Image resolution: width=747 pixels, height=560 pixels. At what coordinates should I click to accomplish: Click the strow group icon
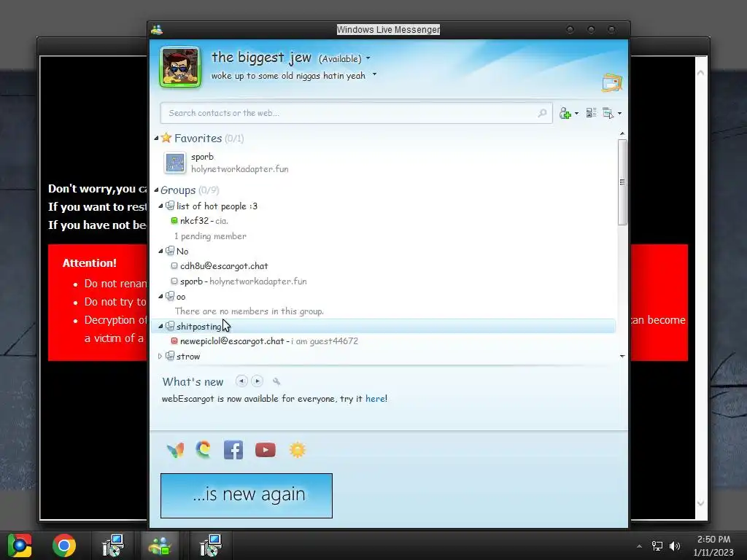[169, 356]
